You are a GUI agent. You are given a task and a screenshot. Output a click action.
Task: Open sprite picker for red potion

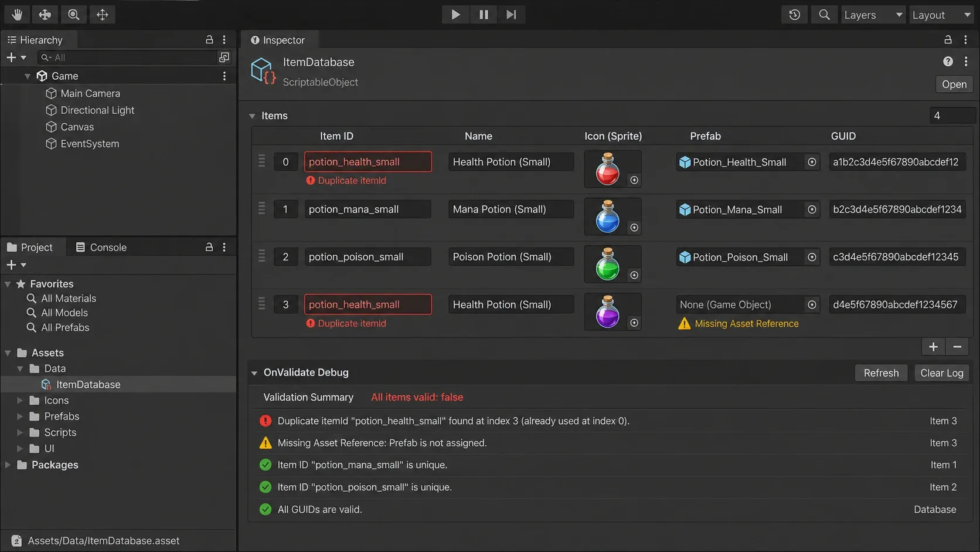coord(634,180)
